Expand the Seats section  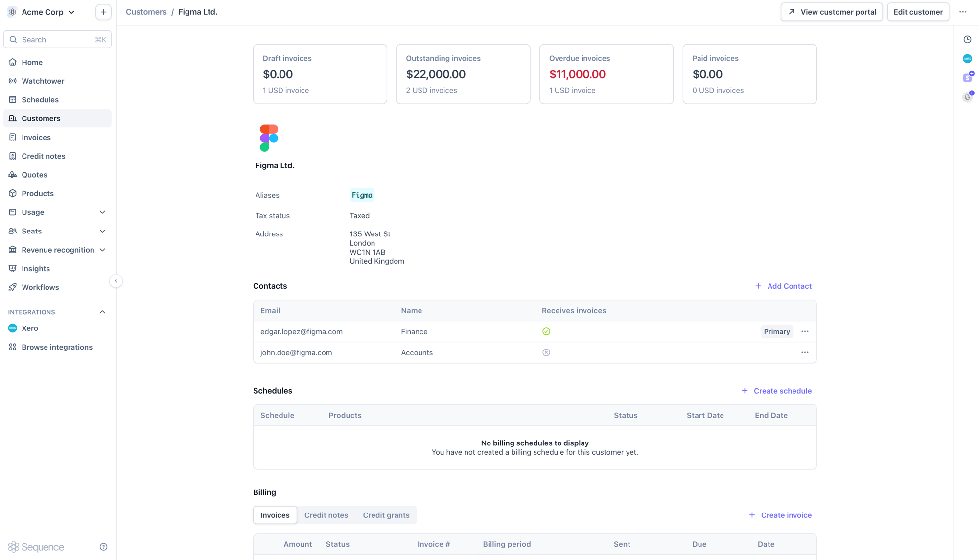(102, 231)
